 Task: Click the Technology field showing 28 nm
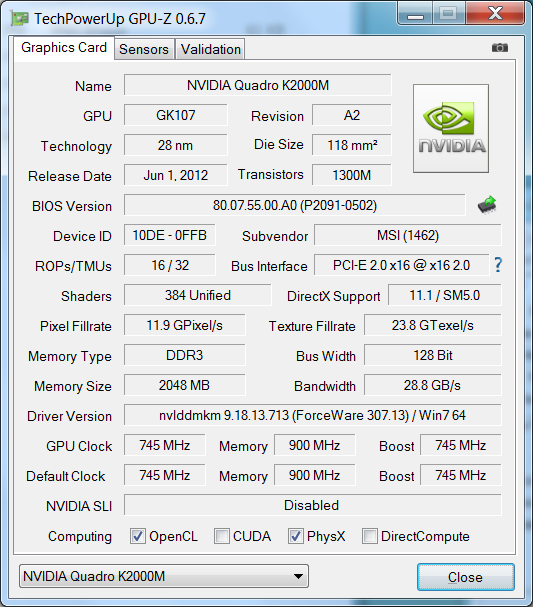176,145
